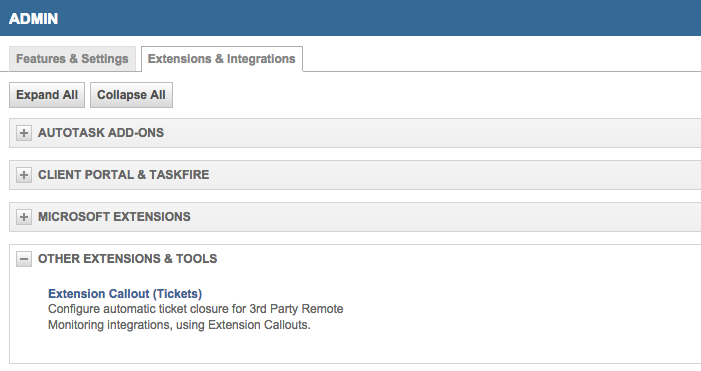
Task: Click the 'Monitoring integrations, using Extension Callouts.' line
Action: [x=179, y=325]
